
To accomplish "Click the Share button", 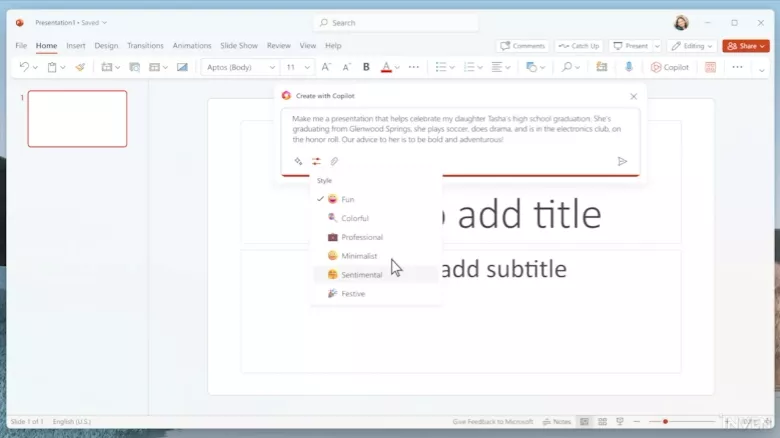I will [x=745, y=46].
